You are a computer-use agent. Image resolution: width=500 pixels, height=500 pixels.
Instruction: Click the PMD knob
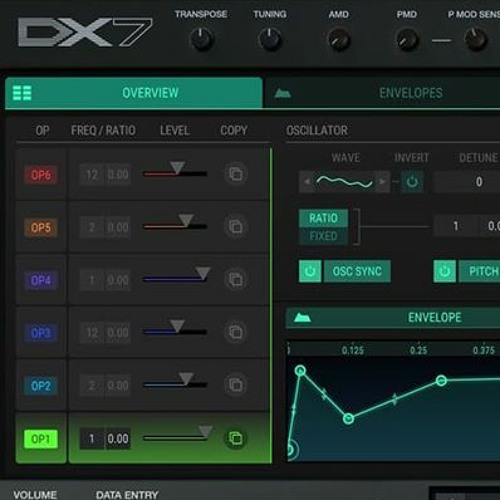[x=407, y=40]
